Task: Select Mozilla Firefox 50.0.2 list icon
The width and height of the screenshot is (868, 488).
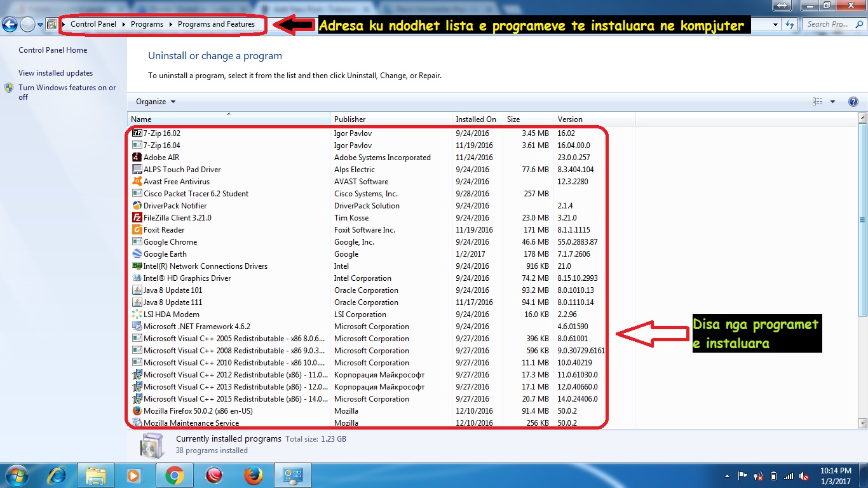Action: 137,411
